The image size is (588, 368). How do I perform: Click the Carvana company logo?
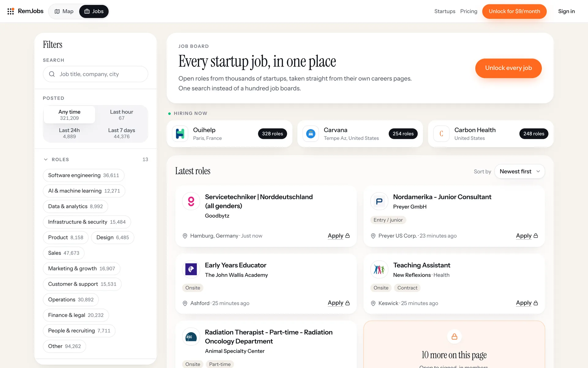pos(311,134)
